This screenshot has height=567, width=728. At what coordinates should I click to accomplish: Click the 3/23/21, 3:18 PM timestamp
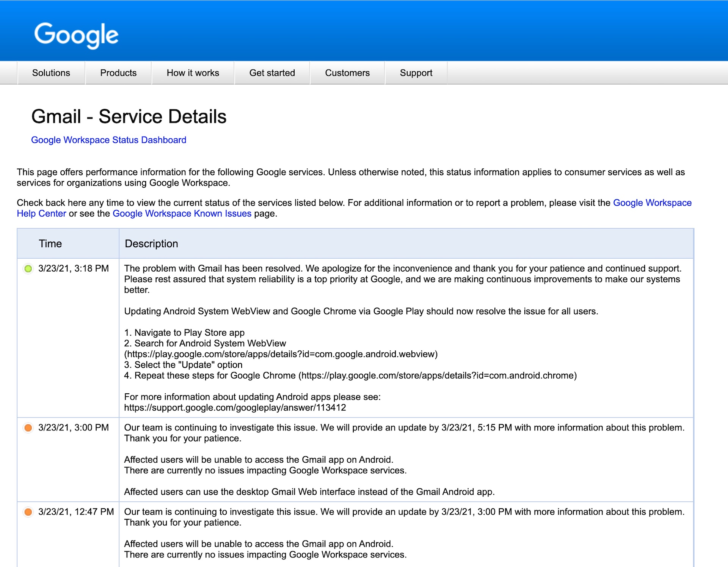tap(74, 269)
